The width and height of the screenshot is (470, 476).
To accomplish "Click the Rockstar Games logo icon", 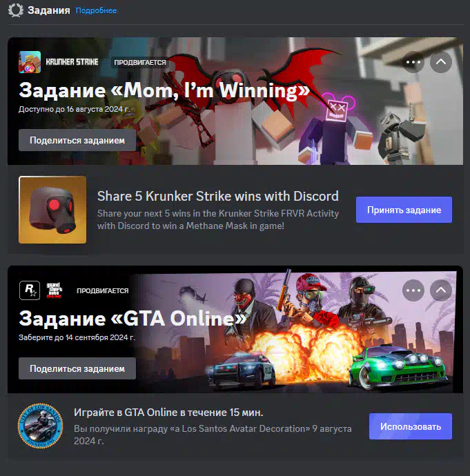I will pyautogui.click(x=30, y=290).
